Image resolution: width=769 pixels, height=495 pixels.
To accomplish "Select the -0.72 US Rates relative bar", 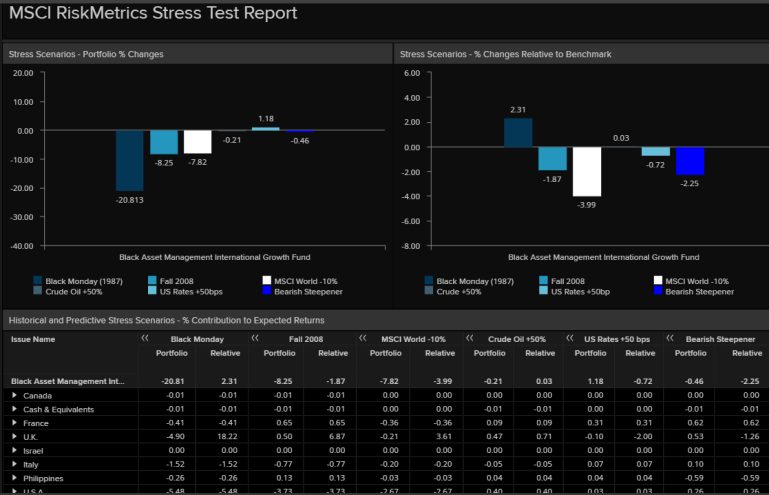I will 656,152.
